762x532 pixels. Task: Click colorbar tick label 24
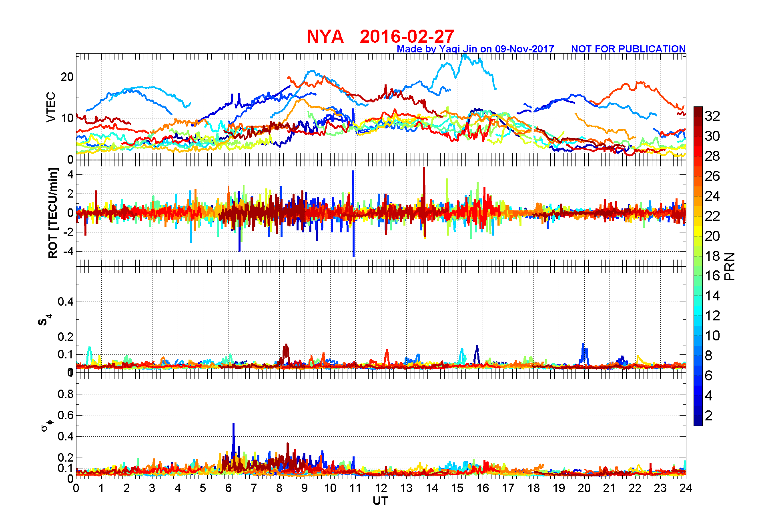coord(712,196)
